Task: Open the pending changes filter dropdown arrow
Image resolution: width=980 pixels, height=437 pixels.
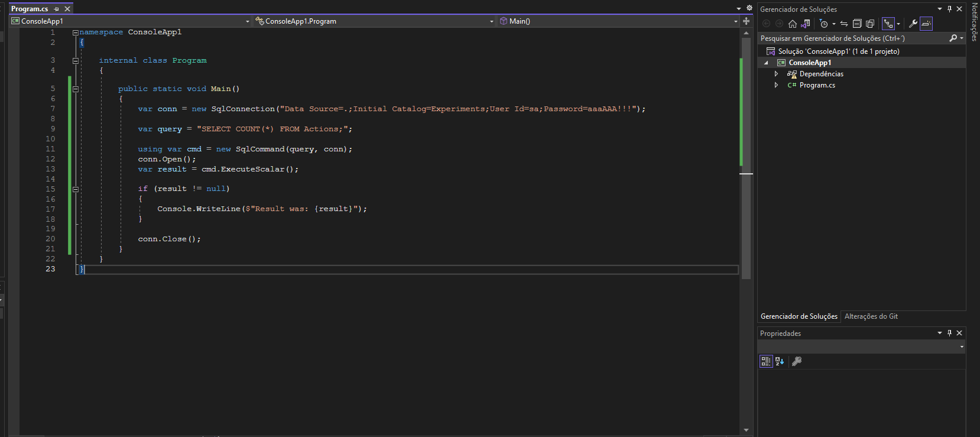Action: [x=834, y=24]
